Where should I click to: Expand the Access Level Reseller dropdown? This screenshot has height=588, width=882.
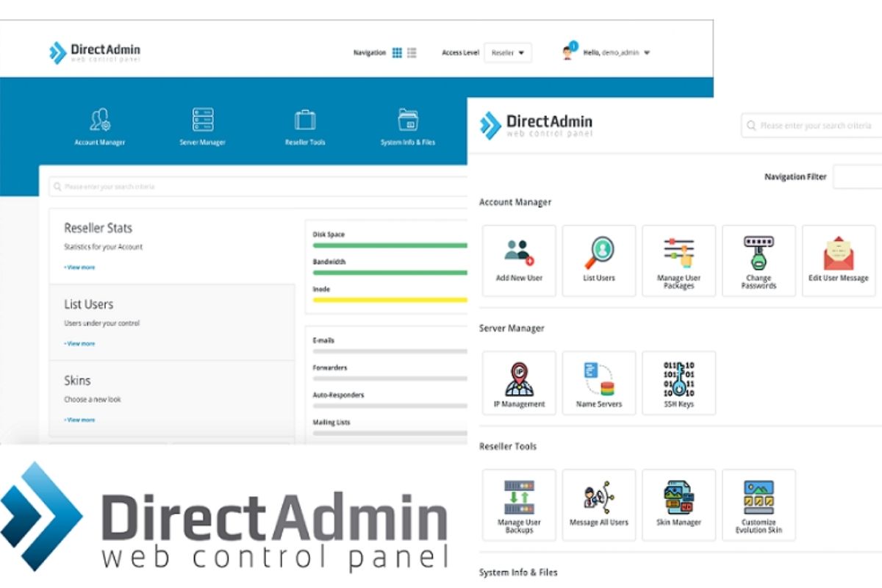tap(508, 53)
